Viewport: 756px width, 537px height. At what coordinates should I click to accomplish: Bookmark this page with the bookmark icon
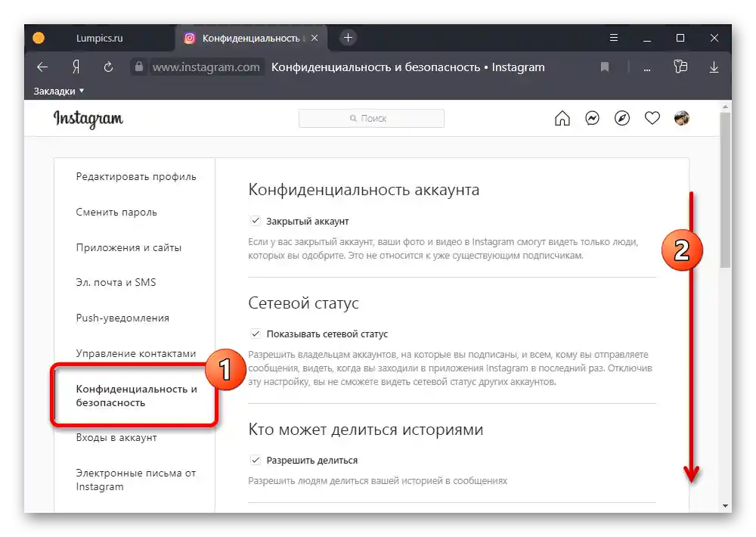[605, 67]
